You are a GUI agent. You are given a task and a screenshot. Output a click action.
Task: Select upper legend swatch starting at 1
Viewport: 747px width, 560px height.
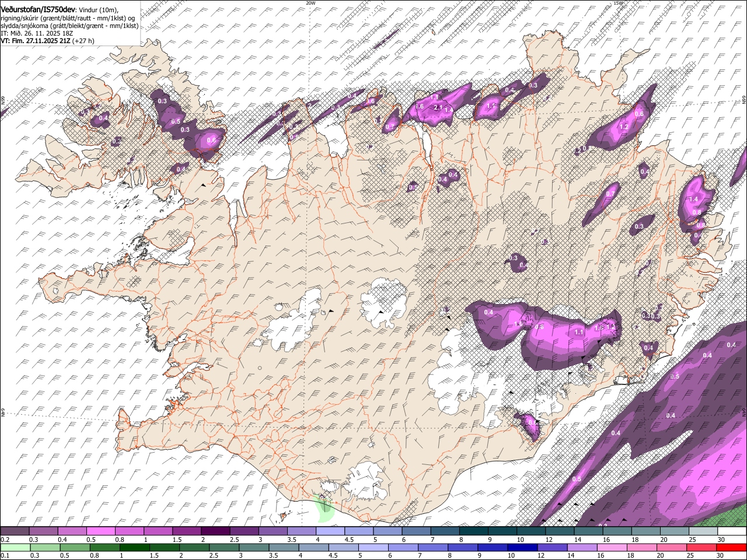click(158, 531)
